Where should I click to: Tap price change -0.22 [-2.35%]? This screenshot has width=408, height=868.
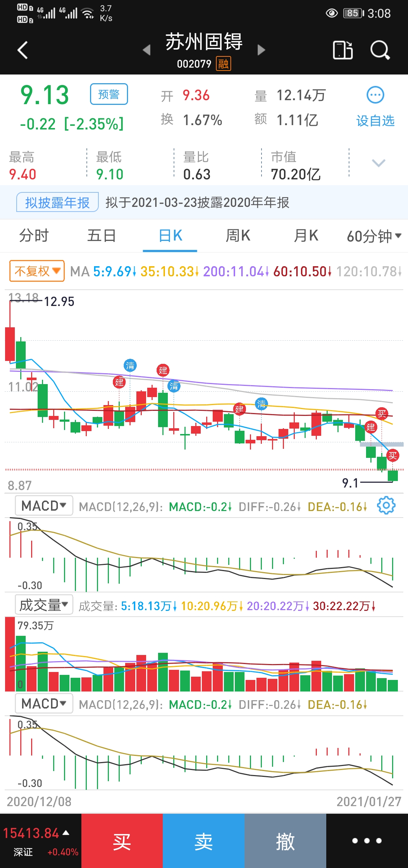[72, 124]
